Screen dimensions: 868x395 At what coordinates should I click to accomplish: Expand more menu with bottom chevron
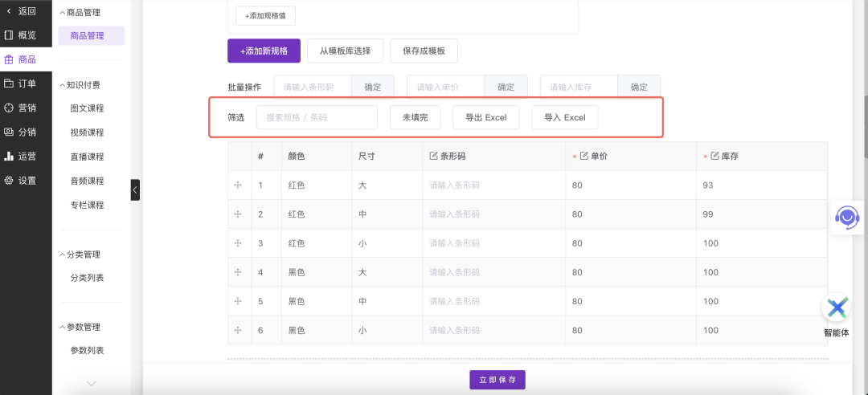[92, 384]
